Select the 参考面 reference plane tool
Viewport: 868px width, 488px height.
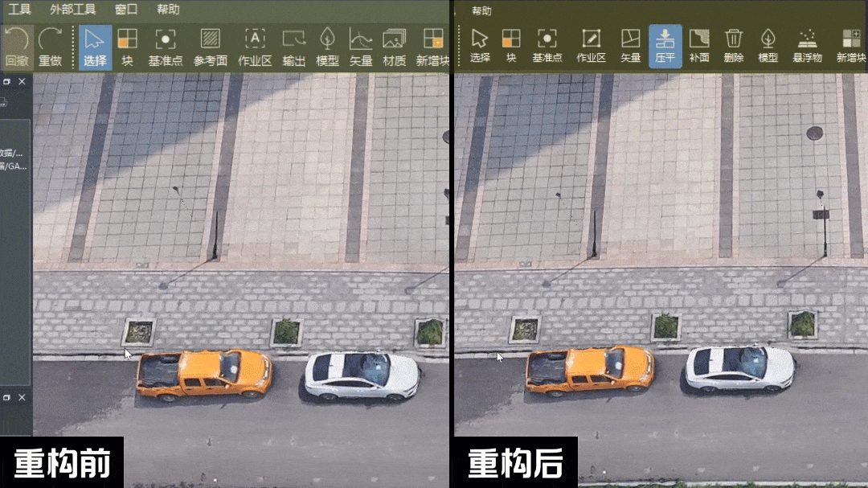click(x=210, y=46)
